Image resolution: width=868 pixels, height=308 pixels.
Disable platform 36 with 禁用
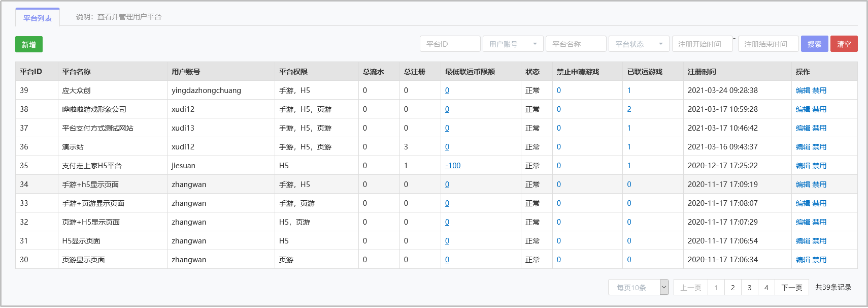[x=819, y=147]
